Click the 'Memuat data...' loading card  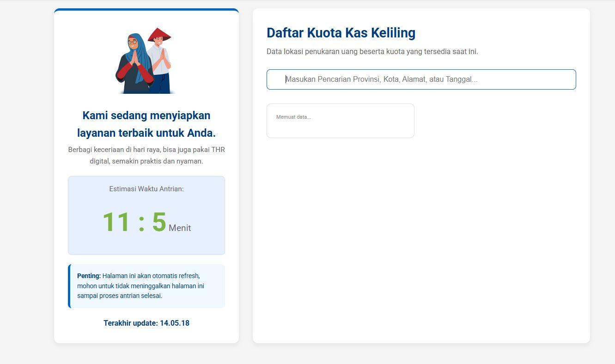point(341,121)
